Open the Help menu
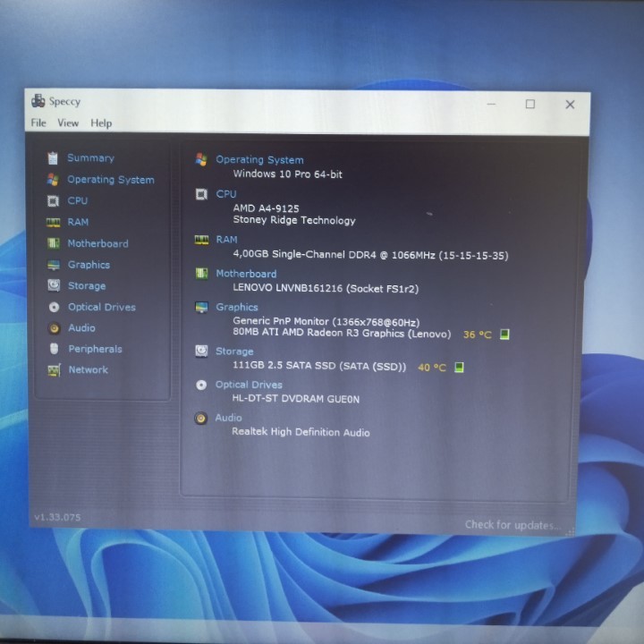The height and width of the screenshot is (644, 644). pyautogui.click(x=101, y=123)
